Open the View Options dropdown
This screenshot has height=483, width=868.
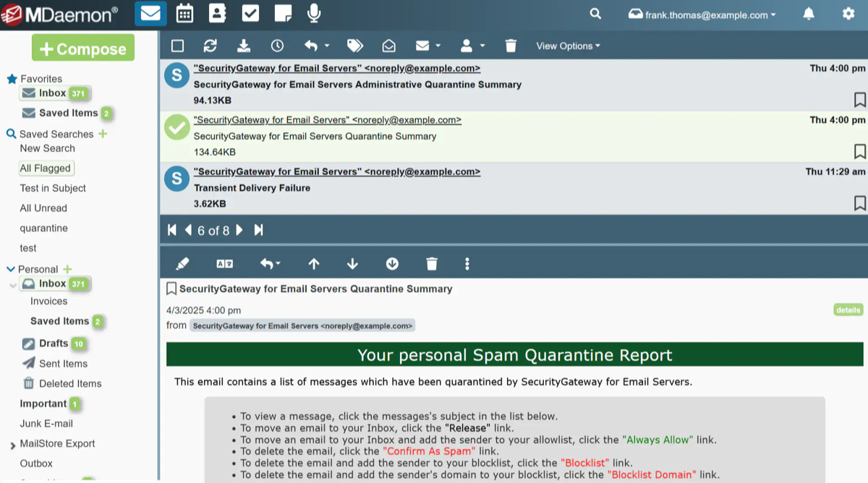[569, 46]
